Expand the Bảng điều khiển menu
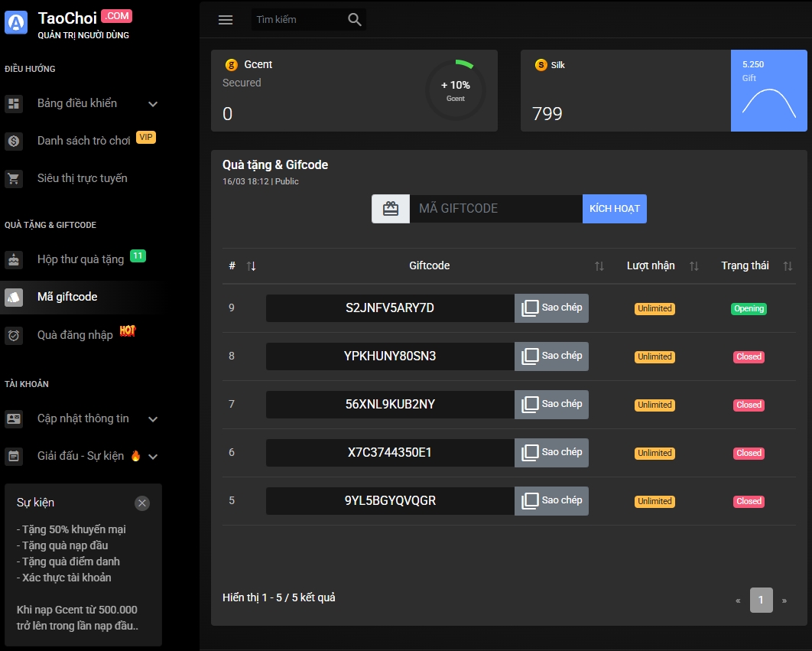The width and height of the screenshot is (812, 651). [x=153, y=104]
